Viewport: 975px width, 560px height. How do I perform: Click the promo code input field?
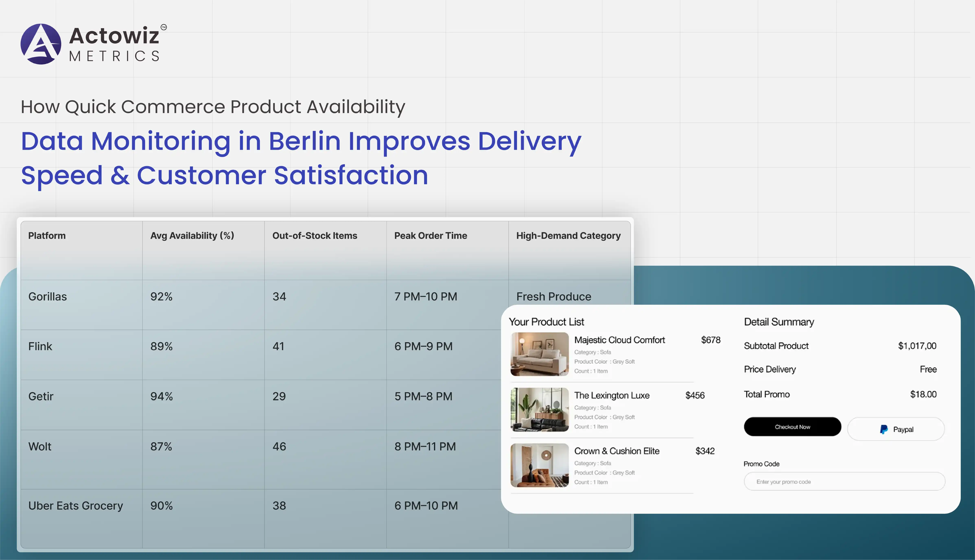(844, 482)
